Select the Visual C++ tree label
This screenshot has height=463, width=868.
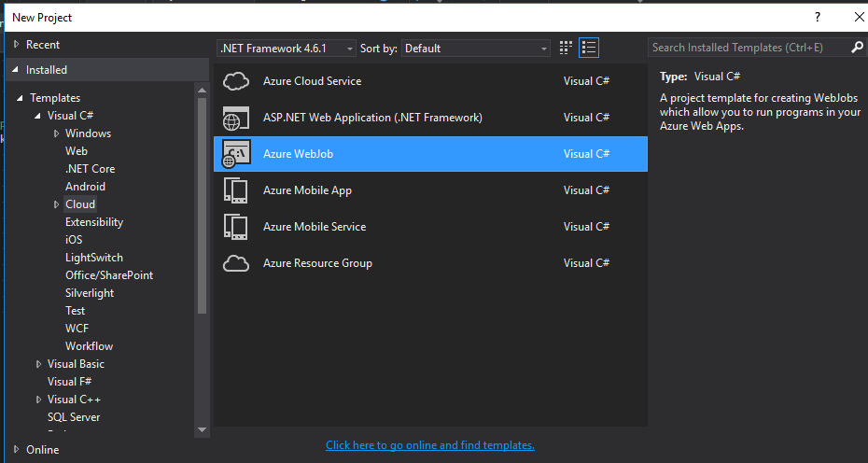[74, 400]
